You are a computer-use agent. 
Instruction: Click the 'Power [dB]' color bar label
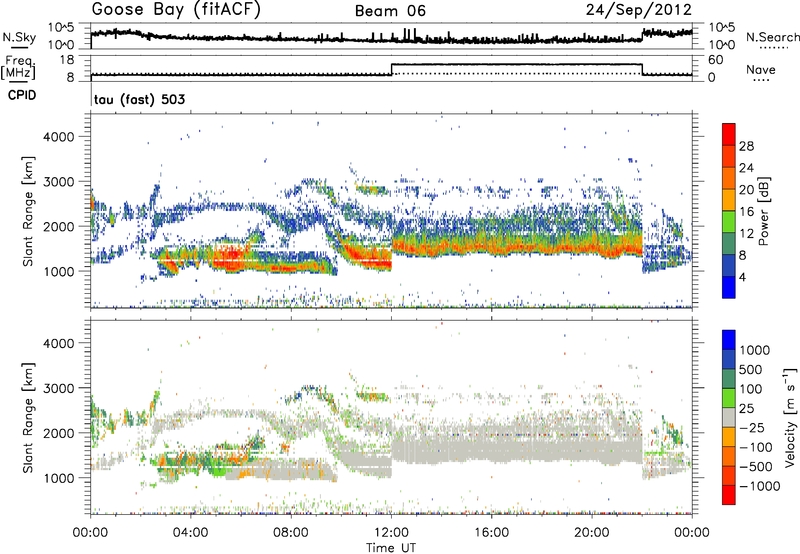[763, 211]
